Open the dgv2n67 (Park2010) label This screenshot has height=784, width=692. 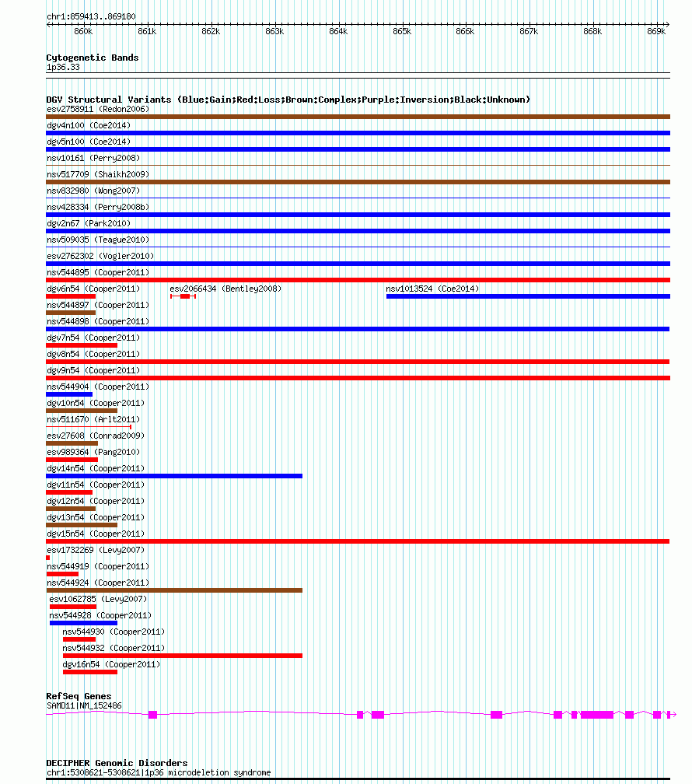coord(89,223)
